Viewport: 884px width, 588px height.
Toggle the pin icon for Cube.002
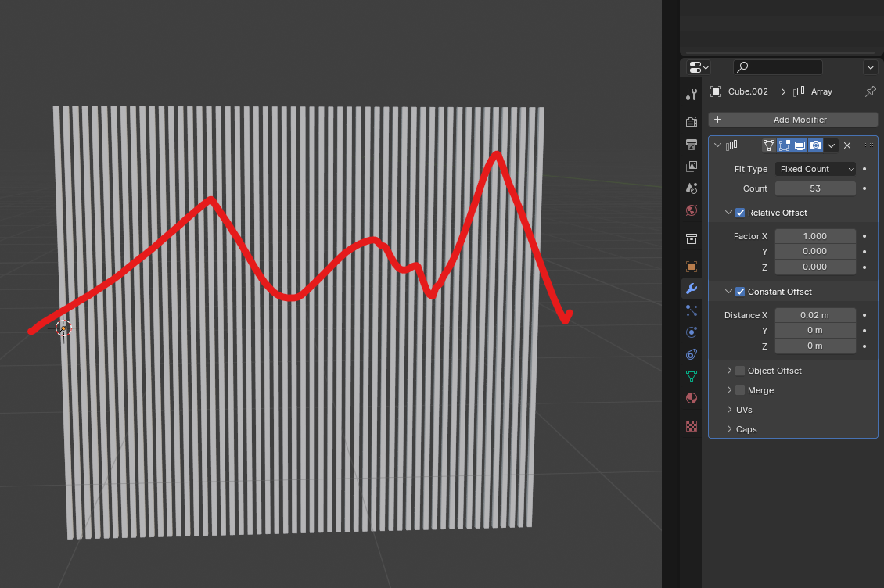click(x=871, y=91)
